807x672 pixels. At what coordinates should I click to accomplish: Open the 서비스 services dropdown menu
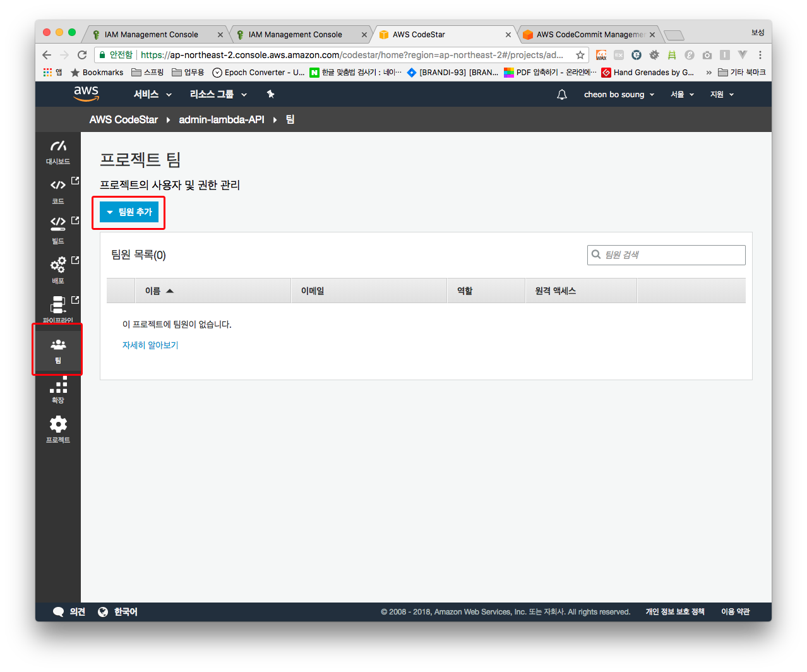(152, 95)
